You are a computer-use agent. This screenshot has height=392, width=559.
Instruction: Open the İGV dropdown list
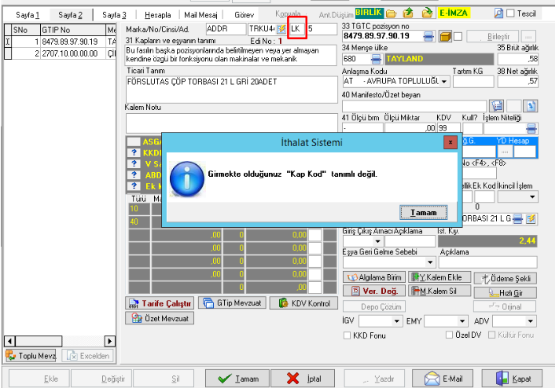[x=396, y=321]
